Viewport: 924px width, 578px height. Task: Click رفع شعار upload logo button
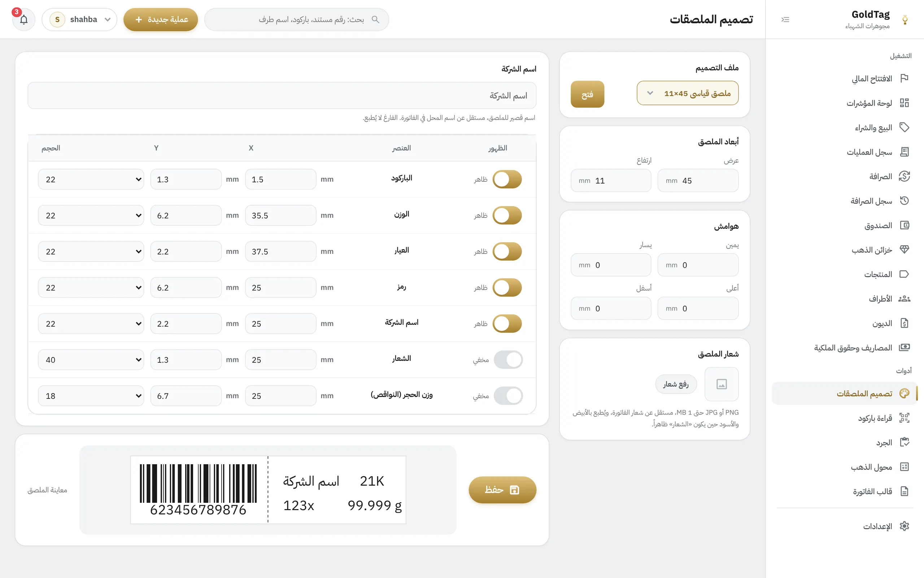point(676,384)
